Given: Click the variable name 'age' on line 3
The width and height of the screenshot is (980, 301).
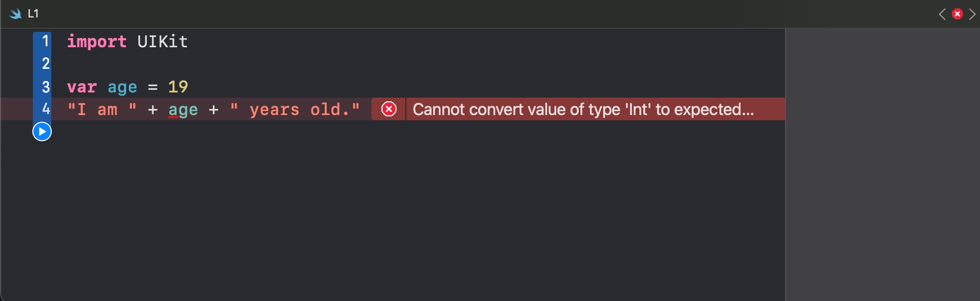Looking at the screenshot, I should [122, 87].
